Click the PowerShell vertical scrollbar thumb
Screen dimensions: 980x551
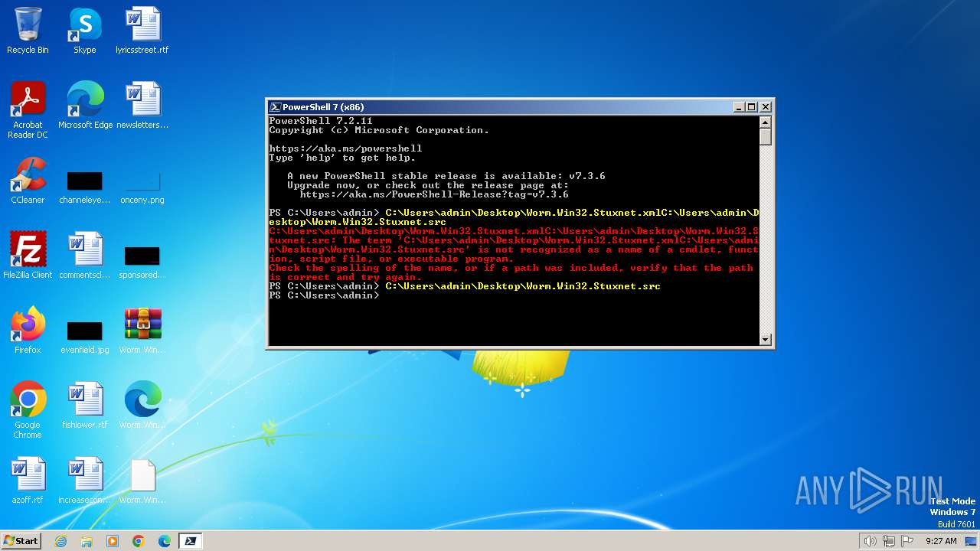tap(766, 137)
